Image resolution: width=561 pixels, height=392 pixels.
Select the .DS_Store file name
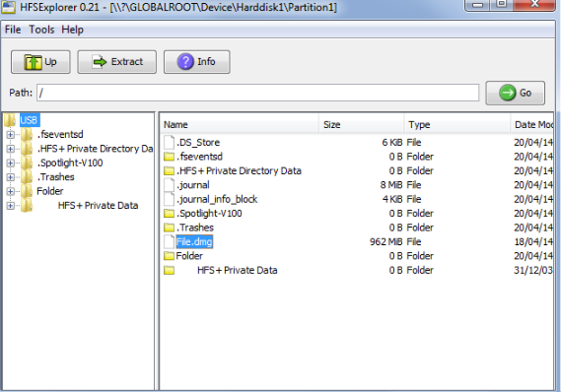point(198,142)
